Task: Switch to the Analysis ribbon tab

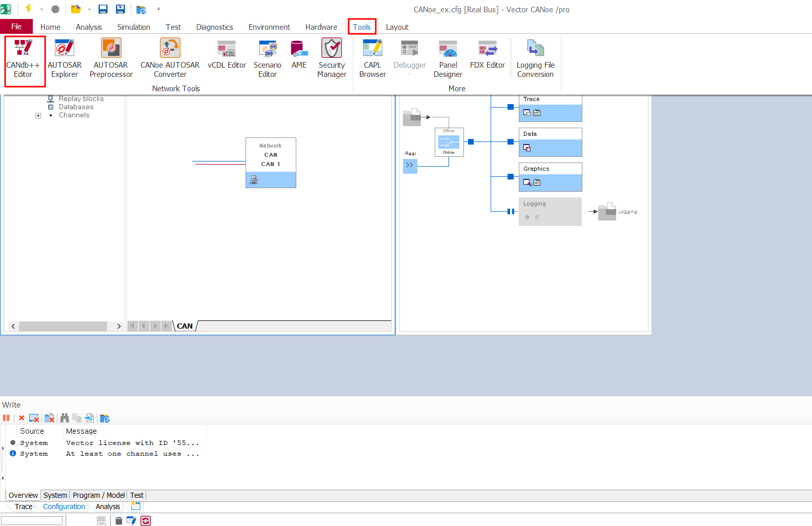Action: (x=89, y=27)
